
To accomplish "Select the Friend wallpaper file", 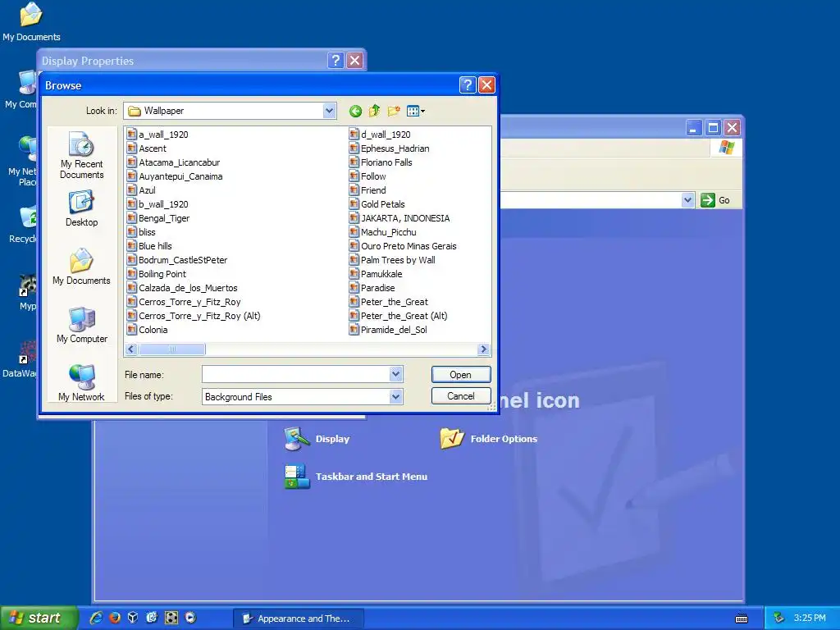I will coord(367,190).
